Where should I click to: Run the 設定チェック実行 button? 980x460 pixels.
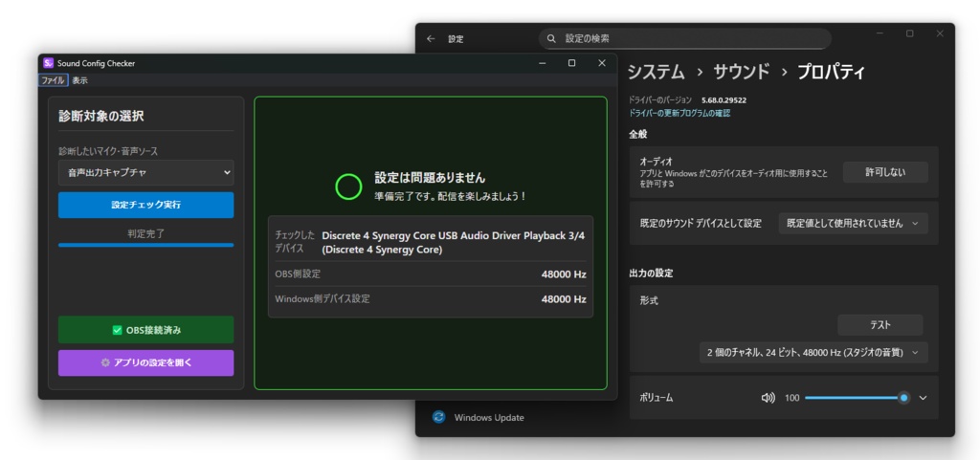(x=145, y=205)
